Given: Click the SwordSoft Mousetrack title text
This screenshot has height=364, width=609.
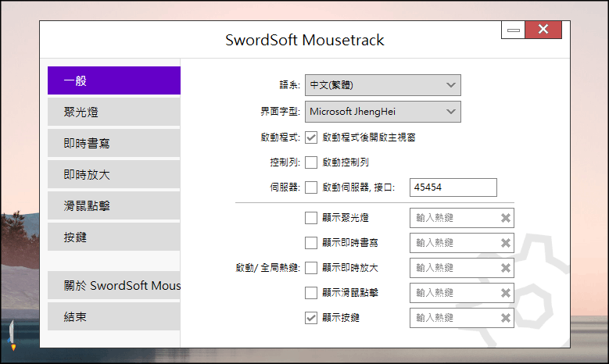Looking at the screenshot, I should [x=305, y=41].
